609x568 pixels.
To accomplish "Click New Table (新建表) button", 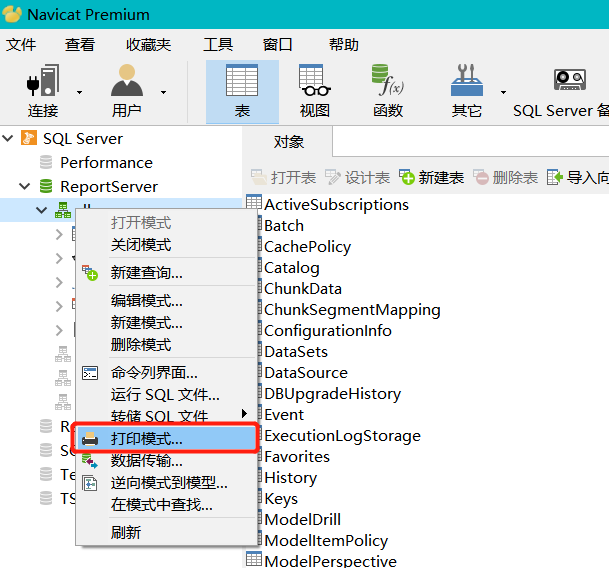I will pos(432,178).
